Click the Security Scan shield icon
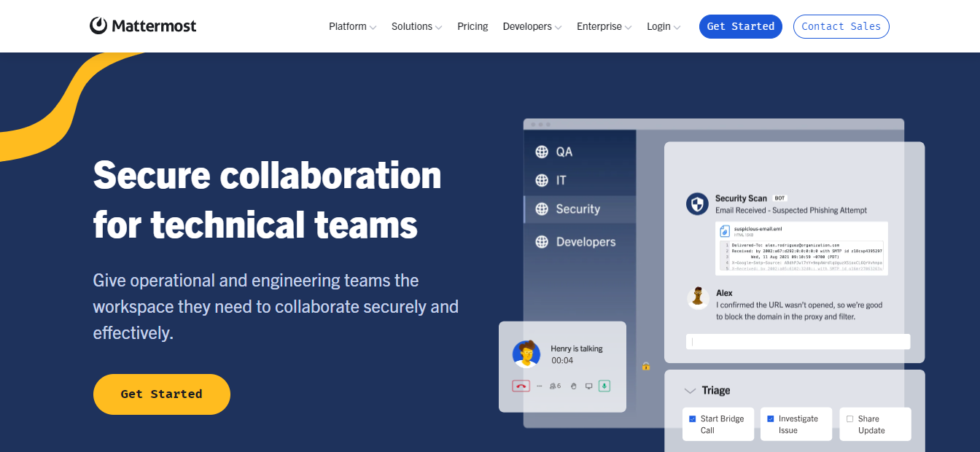The height and width of the screenshot is (452, 980). click(697, 204)
